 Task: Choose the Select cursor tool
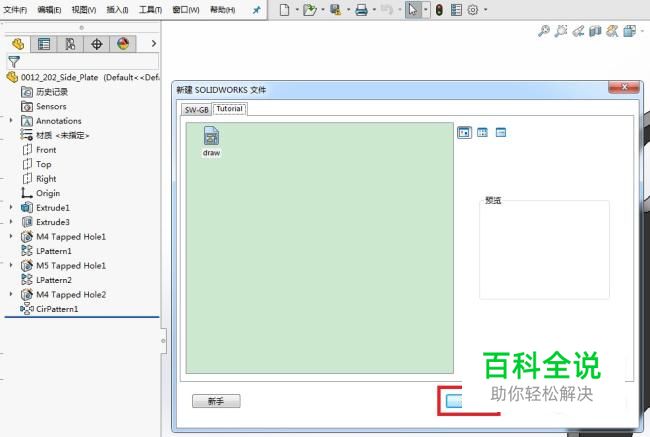click(412, 10)
